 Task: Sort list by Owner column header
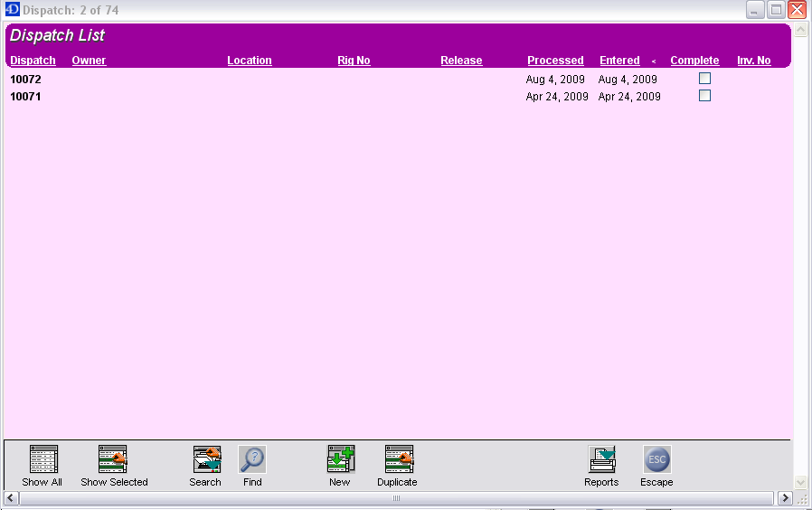[x=89, y=61]
